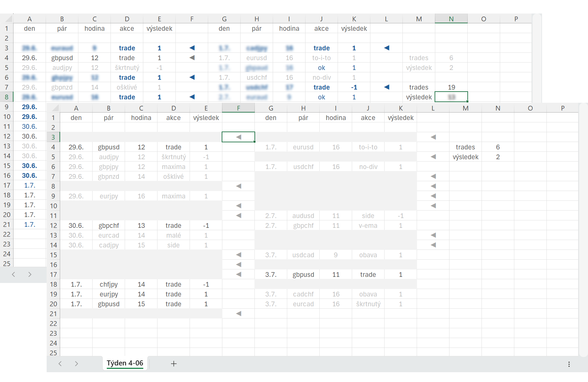Select the triangle marker in front cell F10
Screen dimensions: 588x382
239,206
